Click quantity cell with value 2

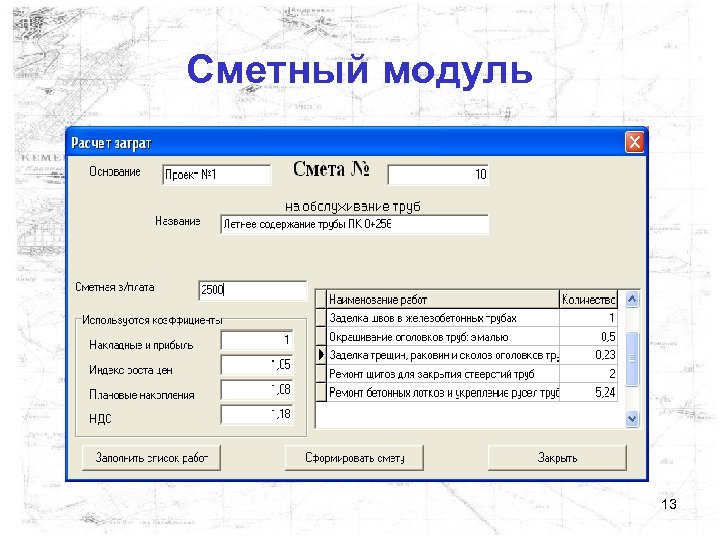tap(588, 374)
